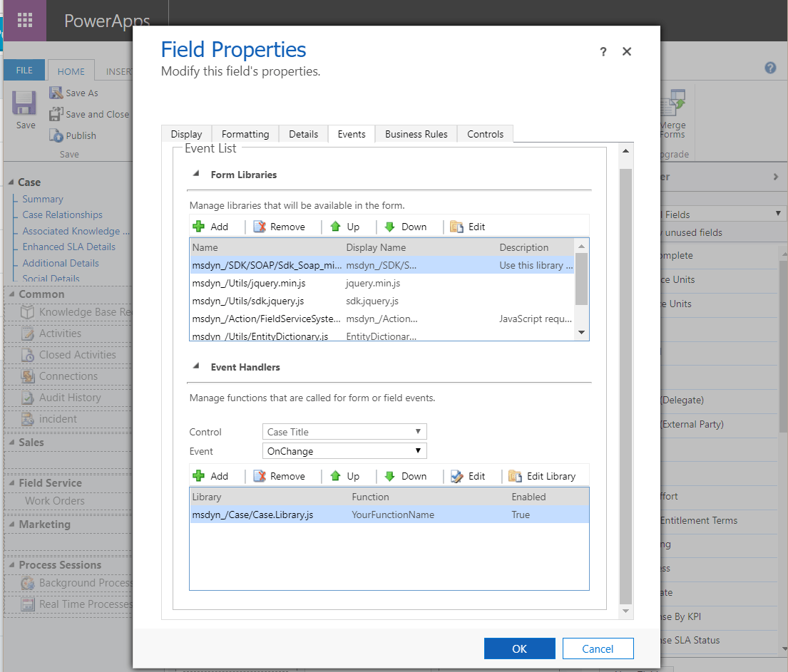Open the app launcher waffle menu
The height and width of the screenshot is (672, 788).
[x=24, y=20]
